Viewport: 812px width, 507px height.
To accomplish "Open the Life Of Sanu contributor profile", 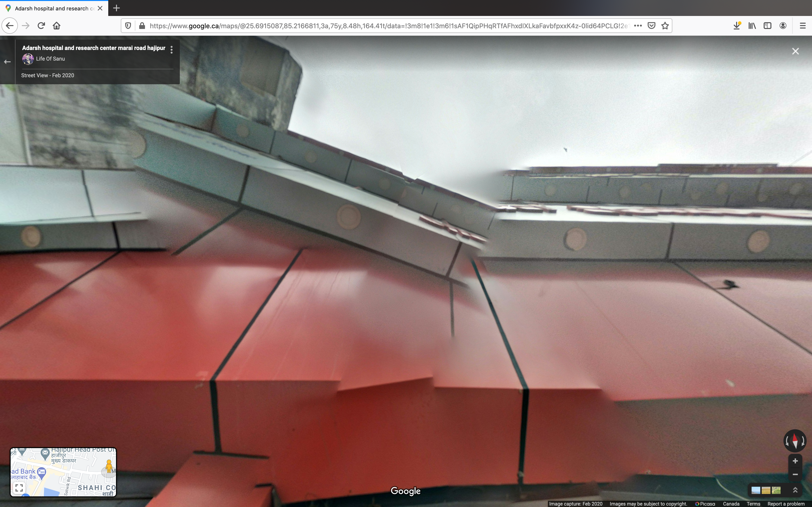I will (50, 59).
